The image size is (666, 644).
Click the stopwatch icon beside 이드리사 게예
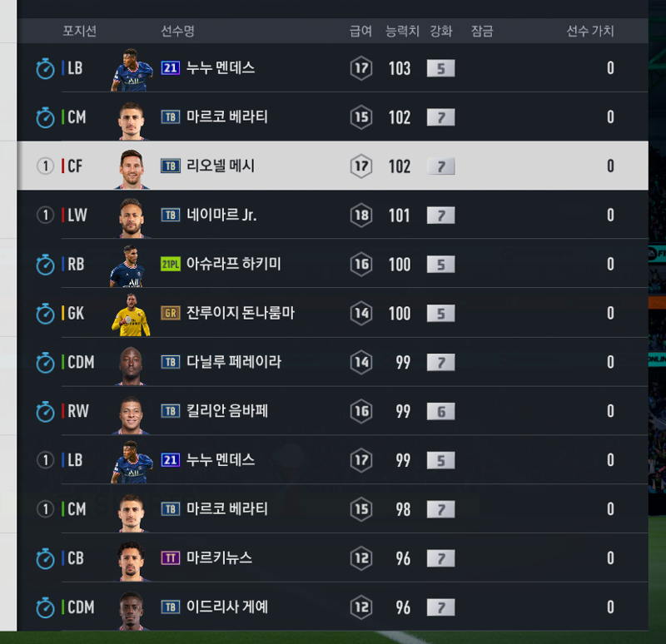pyautogui.click(x=45, y=608)
